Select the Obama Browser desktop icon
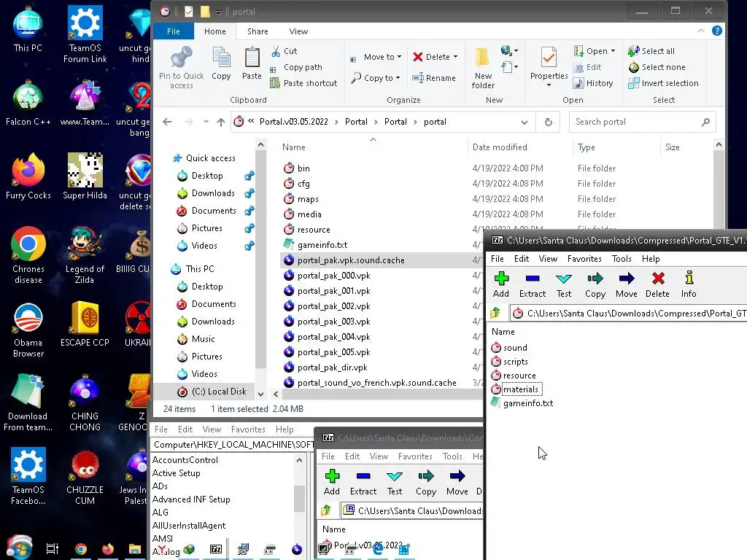 (28, 330)
